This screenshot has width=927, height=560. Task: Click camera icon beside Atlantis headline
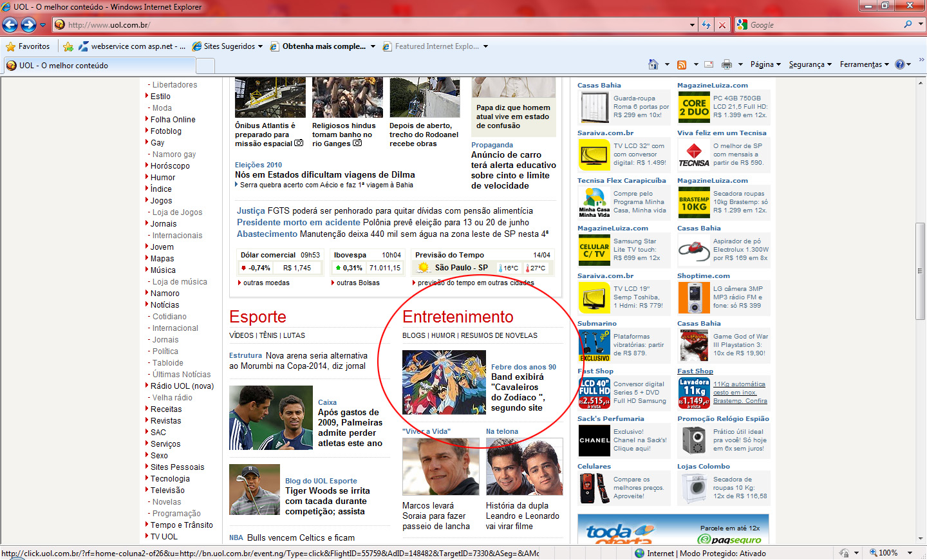point(299,143)
